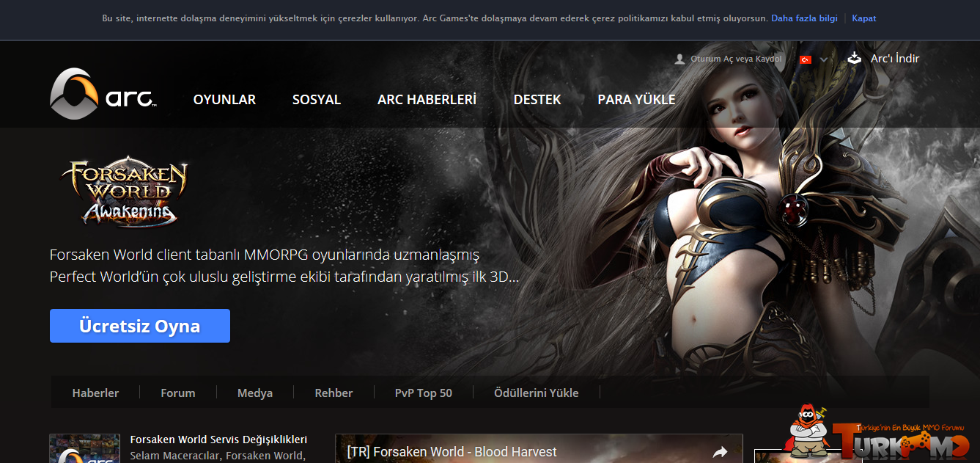Click the Forsaken World client tabanlı description text
980x463 pixels.
(x=284, y=266)
